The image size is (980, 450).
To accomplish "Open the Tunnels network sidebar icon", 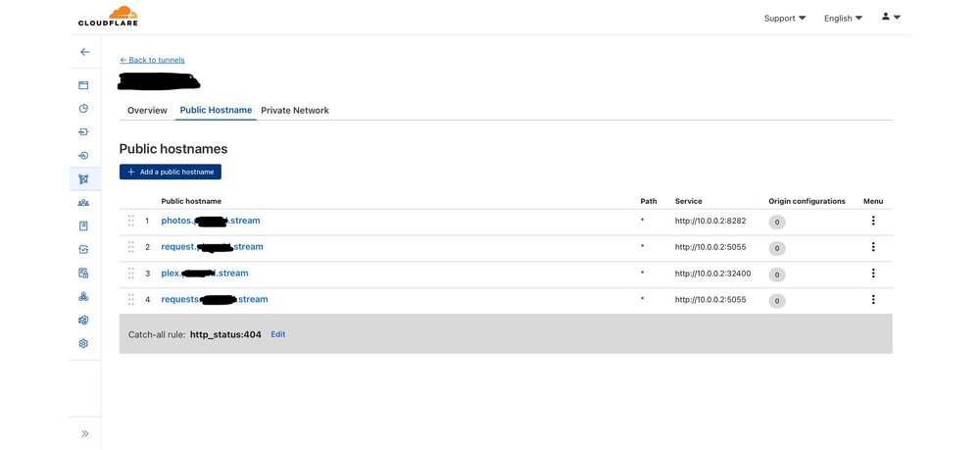I will click(83, 178).
